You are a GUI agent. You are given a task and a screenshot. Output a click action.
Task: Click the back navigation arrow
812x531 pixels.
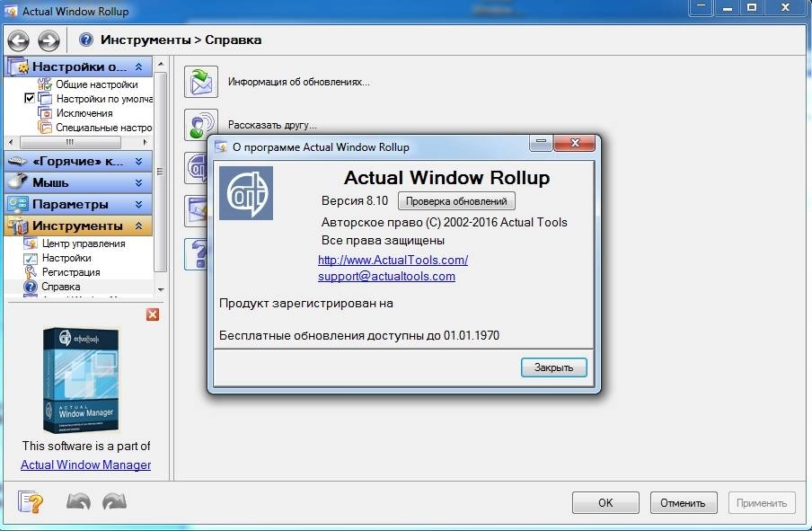[x=18, y=40]
